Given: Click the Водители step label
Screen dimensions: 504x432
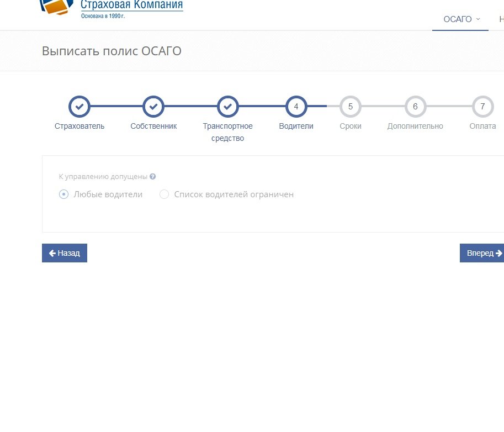Looking at the screenshot, I should coord(296,126).
